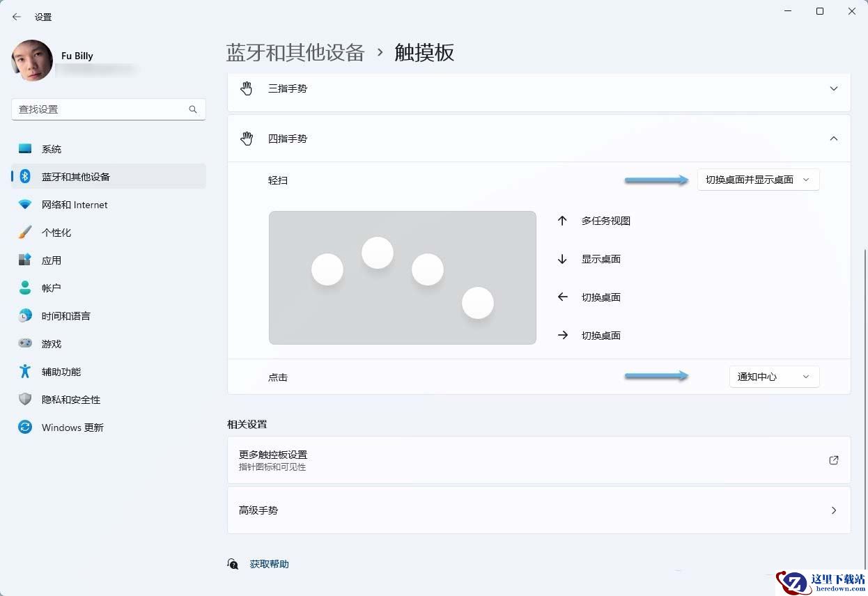Minimize the Settings window

pos(788,11)
